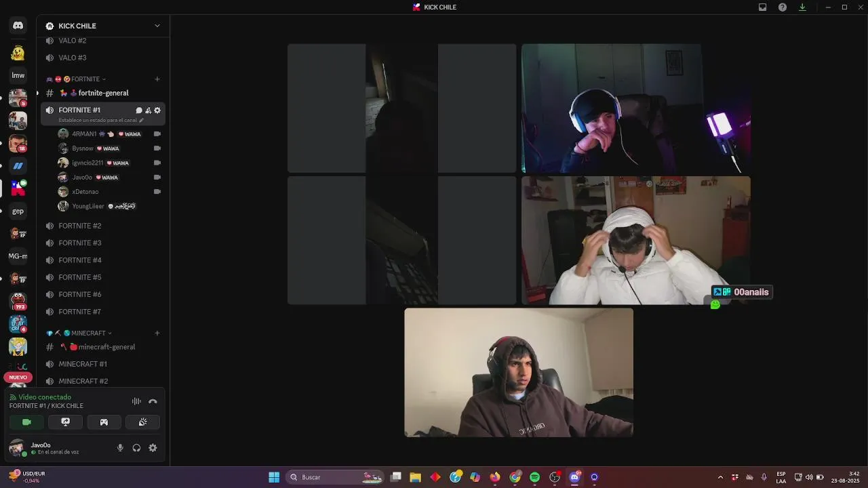Join FORTNITE #2 voice channel
Viewport: 868px width, 488px height.
(102, 226)
